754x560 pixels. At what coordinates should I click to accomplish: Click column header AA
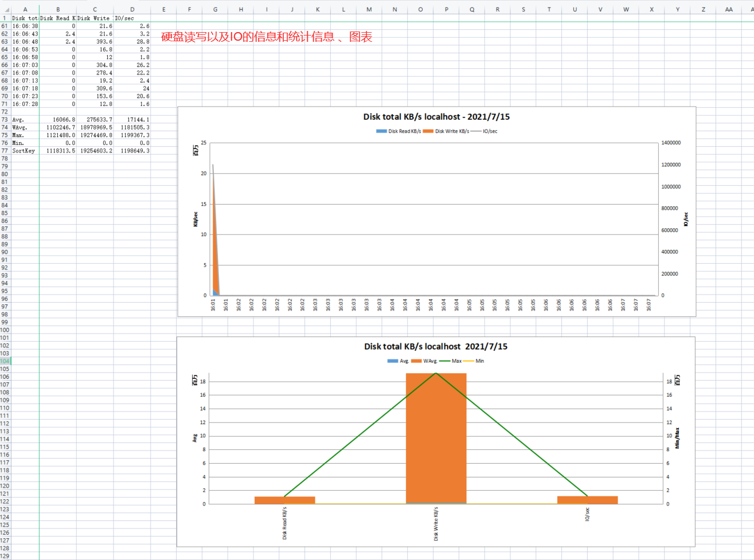tap(728, 10)
